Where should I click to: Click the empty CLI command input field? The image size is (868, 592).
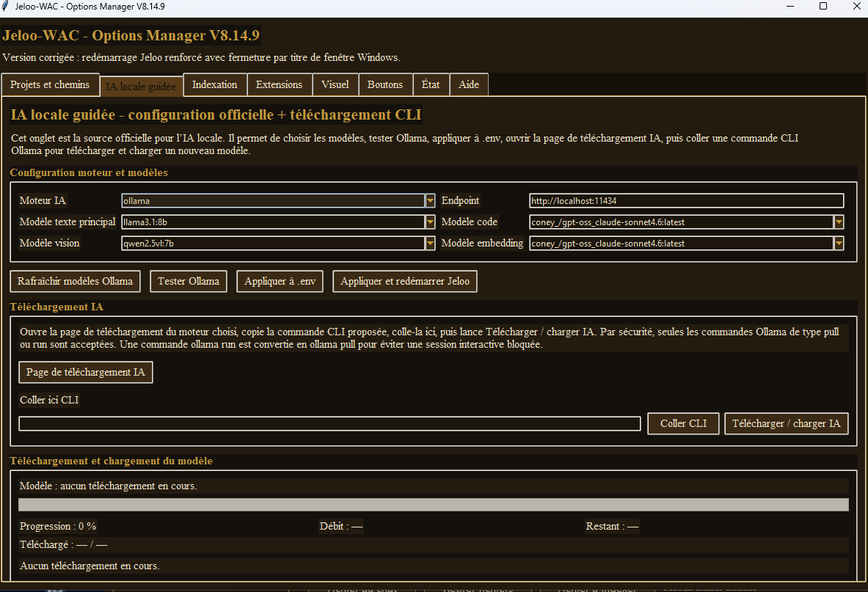(x=330, y=424)
